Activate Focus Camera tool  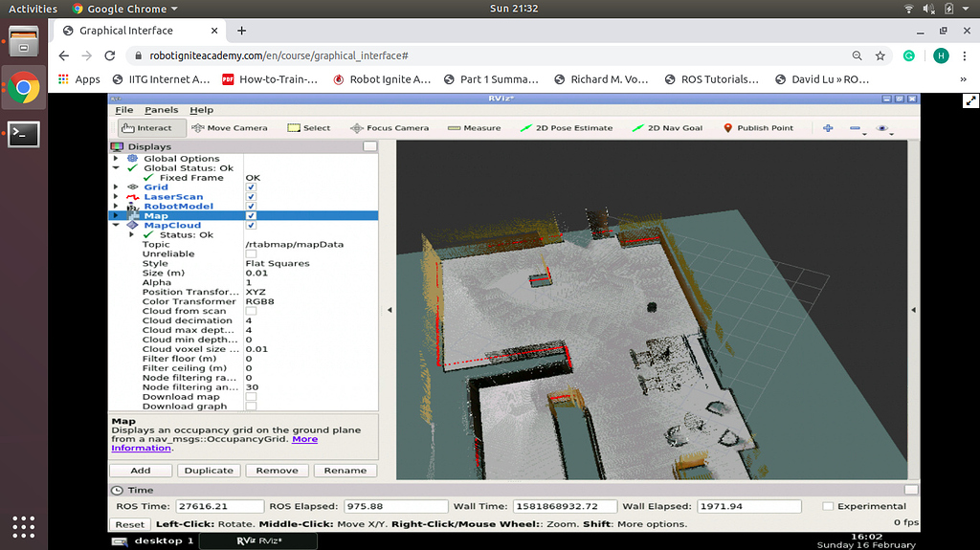point(390,127)
